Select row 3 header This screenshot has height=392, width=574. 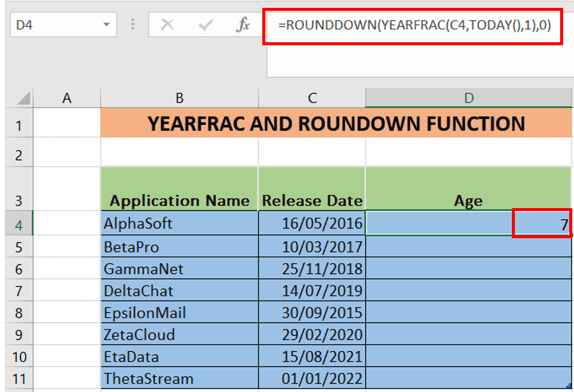click(x=19, y=189)
